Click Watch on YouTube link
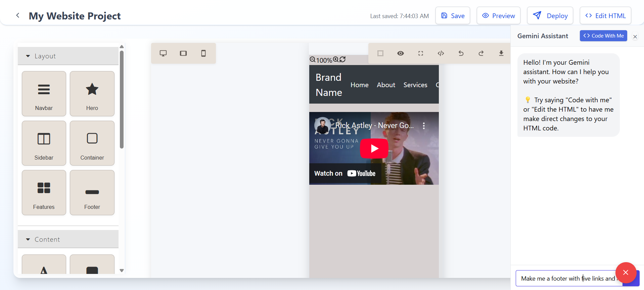 345,173
